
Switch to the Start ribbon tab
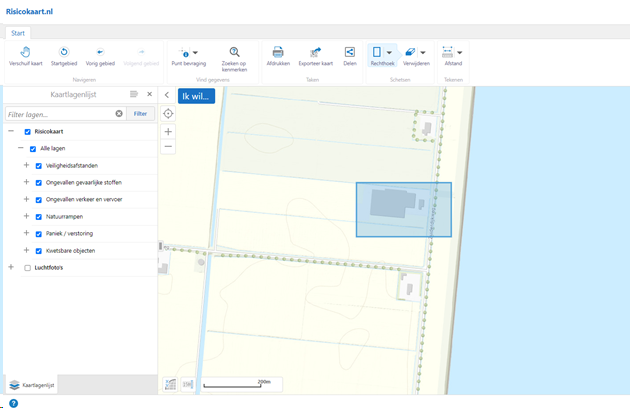[x=18, y=33]
